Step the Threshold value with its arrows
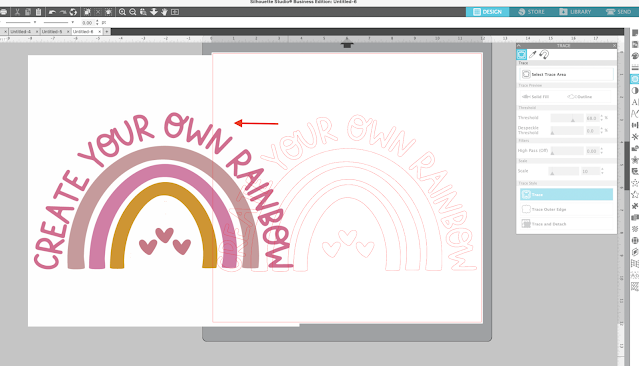 coord(602,118)
